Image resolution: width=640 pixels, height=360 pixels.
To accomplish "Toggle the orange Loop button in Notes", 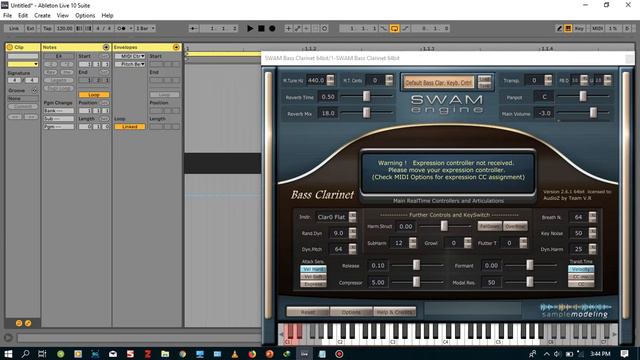I will 94,95.
